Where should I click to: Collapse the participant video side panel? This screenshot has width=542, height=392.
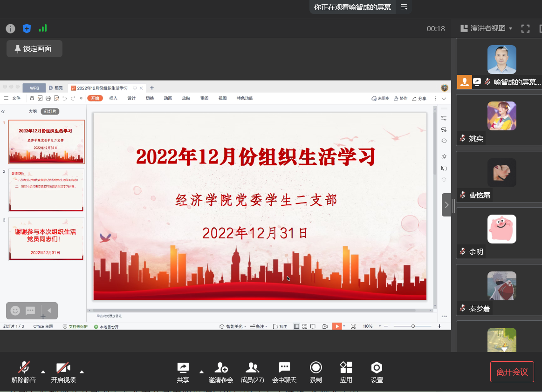[x=446, y=205]
